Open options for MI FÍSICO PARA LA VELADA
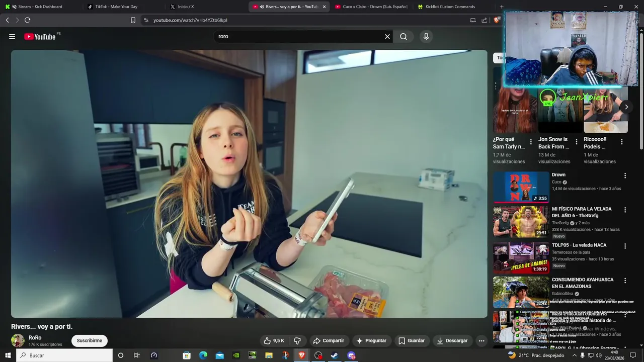The width and height of the screenshot is (644, 362). [625, 210]
